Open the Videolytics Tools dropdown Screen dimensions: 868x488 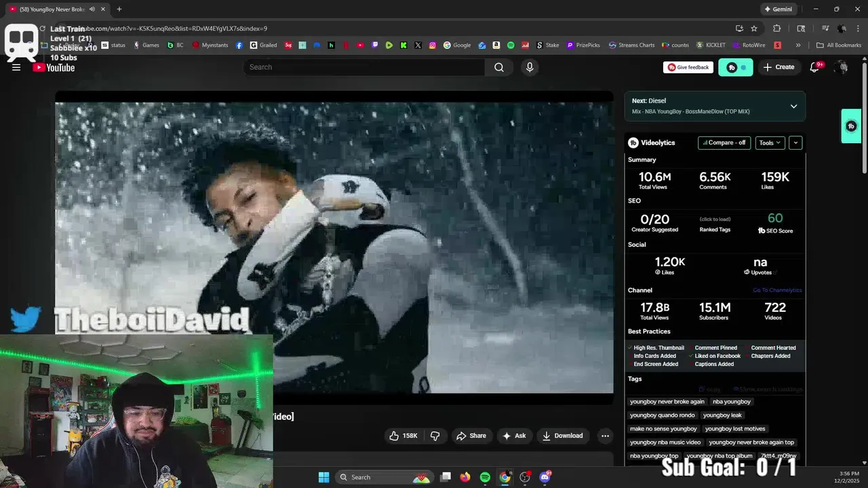770,143
